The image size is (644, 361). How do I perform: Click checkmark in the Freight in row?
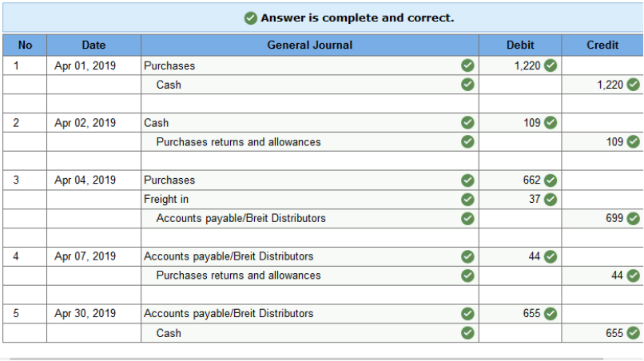[x=467, y=199]
